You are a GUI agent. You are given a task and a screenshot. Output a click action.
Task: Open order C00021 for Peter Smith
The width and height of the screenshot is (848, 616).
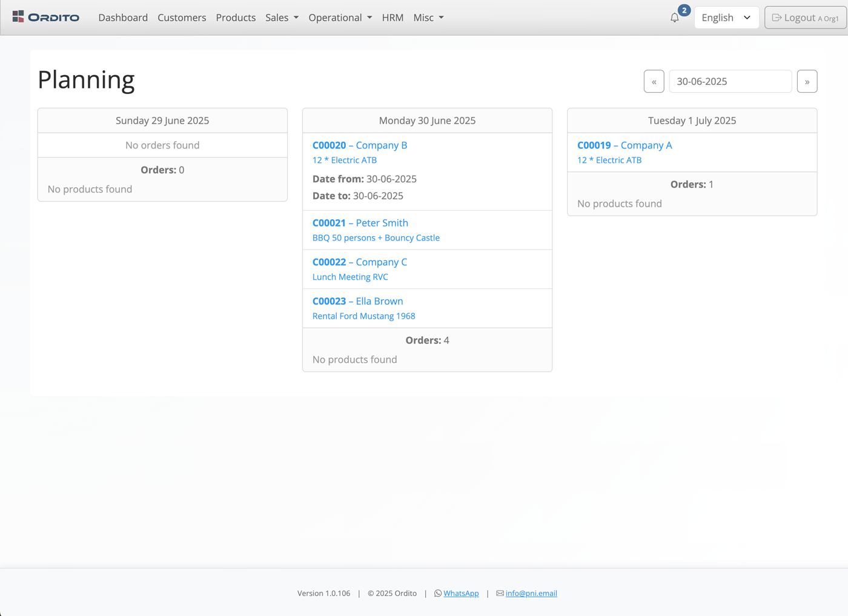point(360,223)
